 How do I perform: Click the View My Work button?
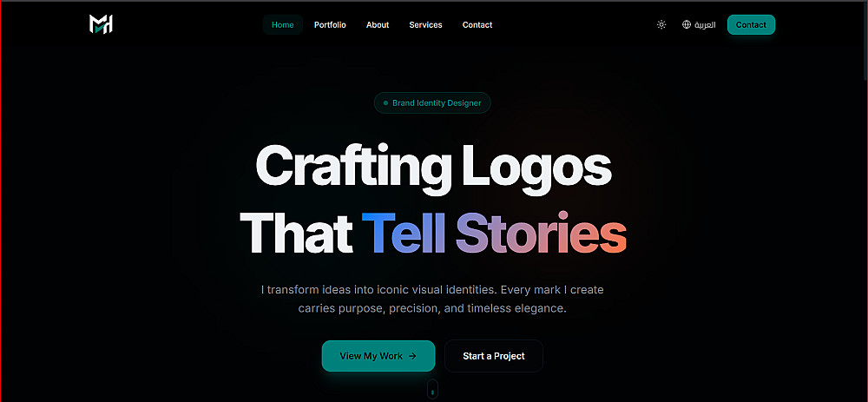point(378,356)
